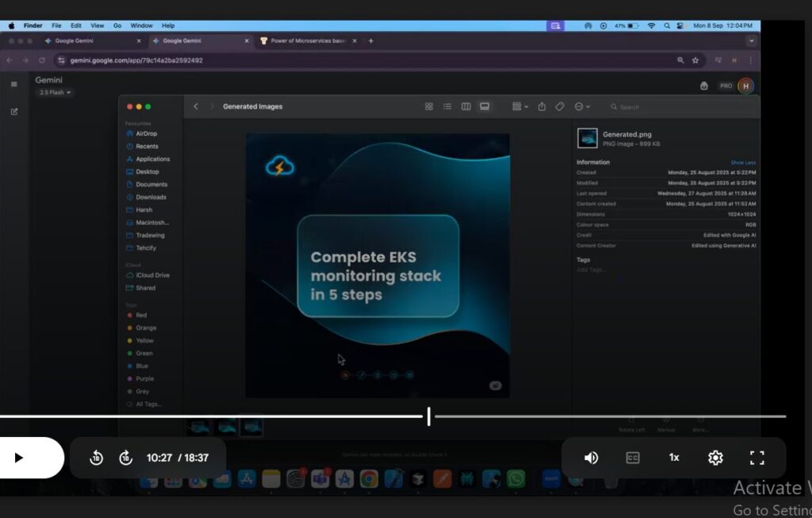Click the video progress bar handle
This screenshot has width=812, height=518.
[429, 416]
